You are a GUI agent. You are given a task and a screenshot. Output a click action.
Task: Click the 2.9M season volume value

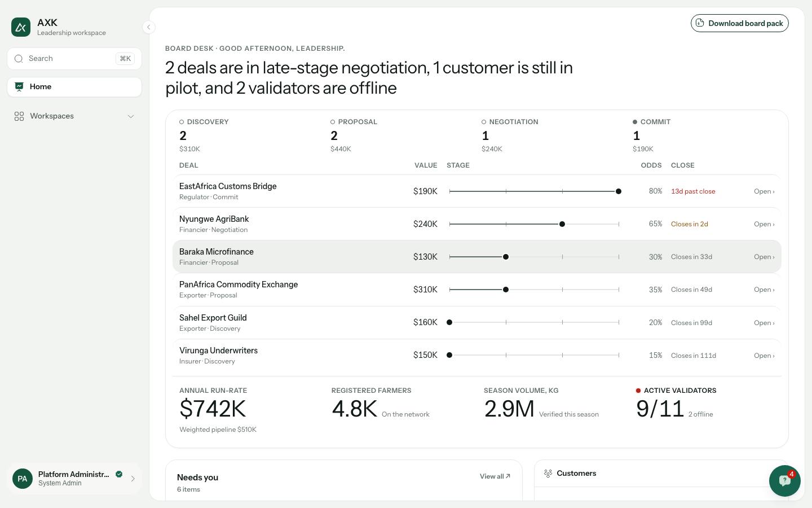click(509, 409)
